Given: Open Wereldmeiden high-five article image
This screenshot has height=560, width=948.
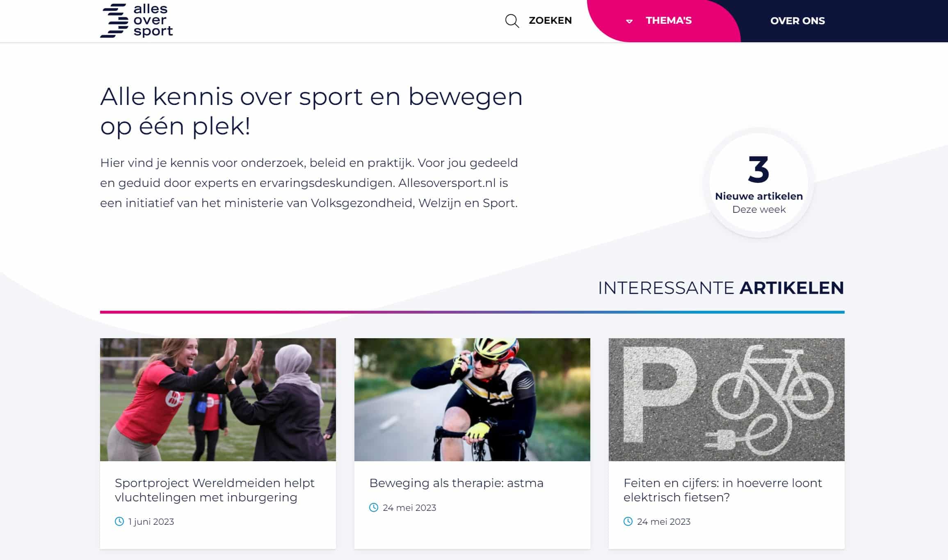Looking at the screenshot, I should [x=218, y=399].
